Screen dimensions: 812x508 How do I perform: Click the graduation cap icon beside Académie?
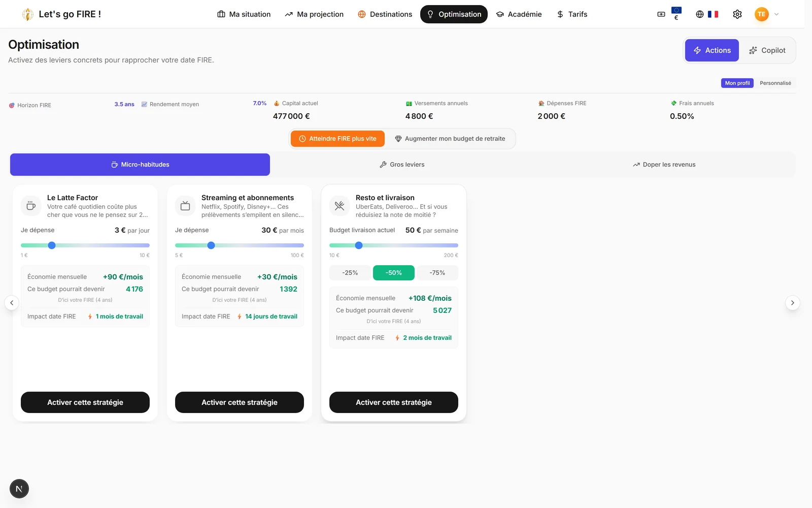coord(500,14)
